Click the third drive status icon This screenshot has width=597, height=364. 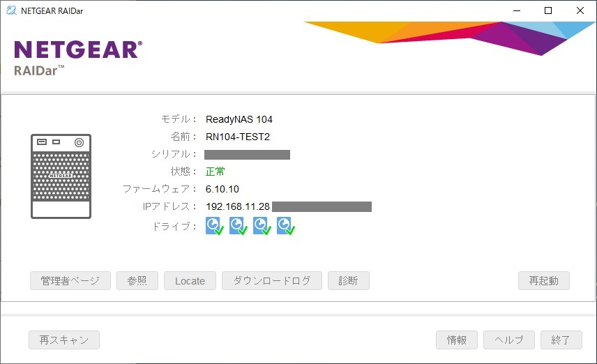pos(262,226)
